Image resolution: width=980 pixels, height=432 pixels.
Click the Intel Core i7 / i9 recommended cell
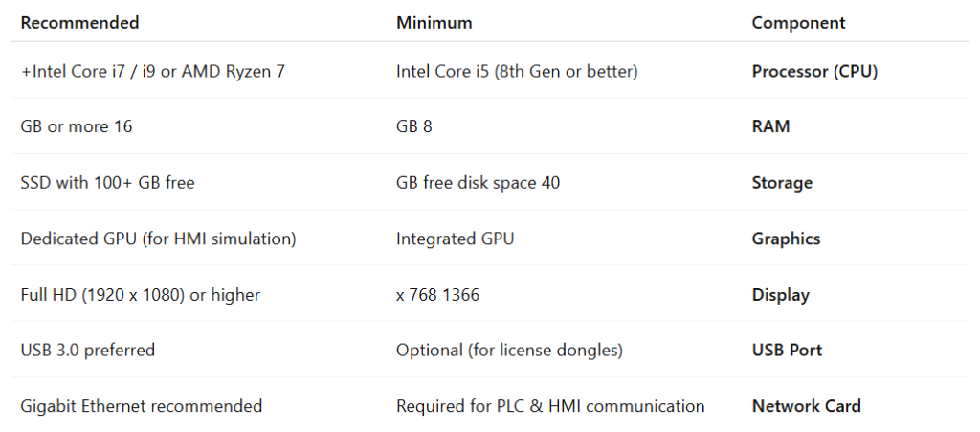point(152,71)
